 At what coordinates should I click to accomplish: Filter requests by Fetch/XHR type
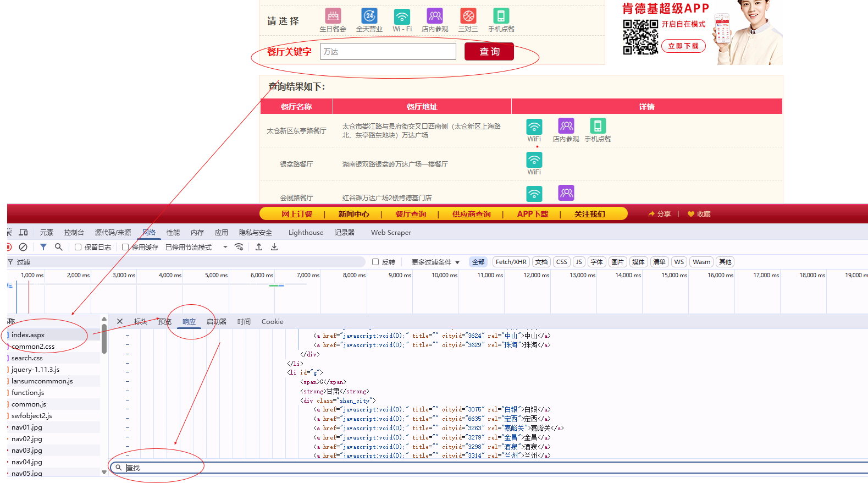coord(511,262)
